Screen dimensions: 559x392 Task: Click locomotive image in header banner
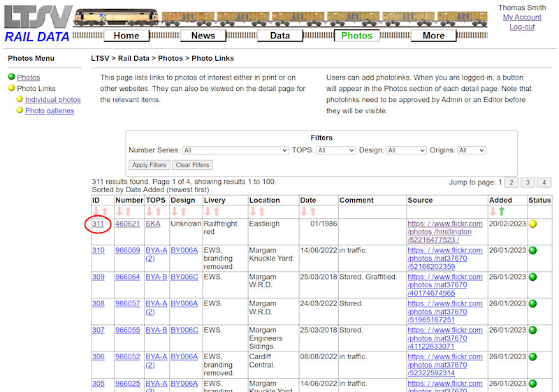click(116, 17)
